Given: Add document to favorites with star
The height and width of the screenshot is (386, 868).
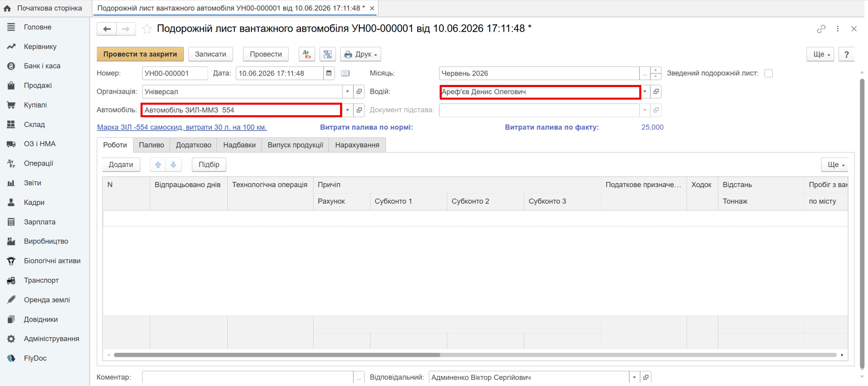Looking at the screenshot, I should [x=147, y=29].
